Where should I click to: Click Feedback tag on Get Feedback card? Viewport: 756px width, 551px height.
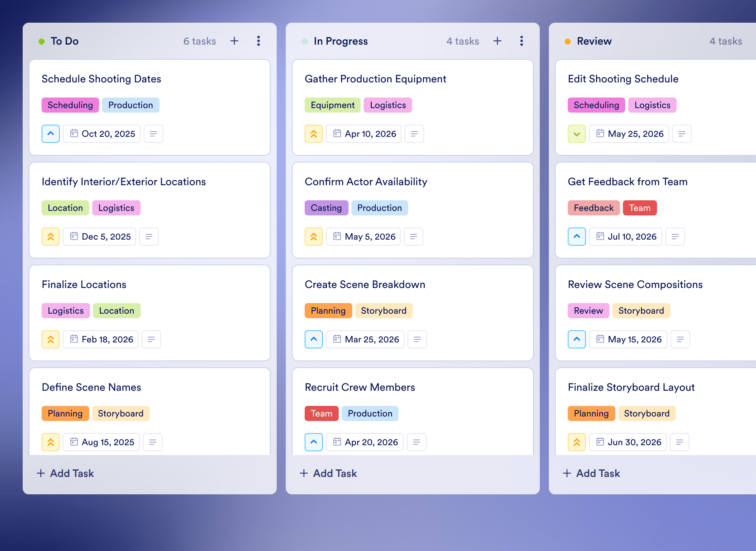click(x=594, y=208)
